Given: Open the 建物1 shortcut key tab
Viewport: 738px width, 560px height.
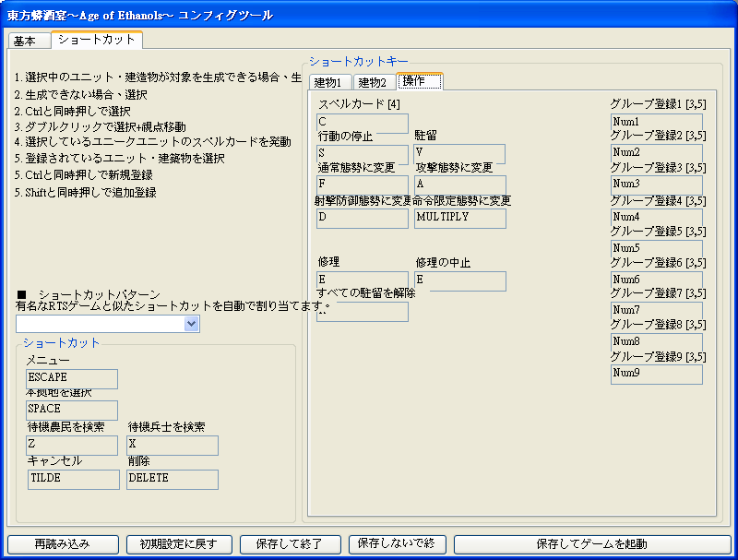Looking at the screenshot, I should pyautogui.click(x=327, y=82).
